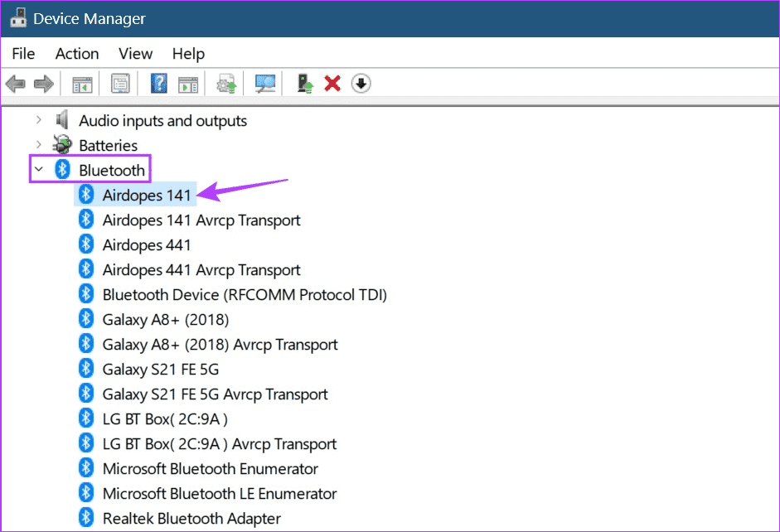Click the Galaxy S21 FE 5G text

pos(161,370)
